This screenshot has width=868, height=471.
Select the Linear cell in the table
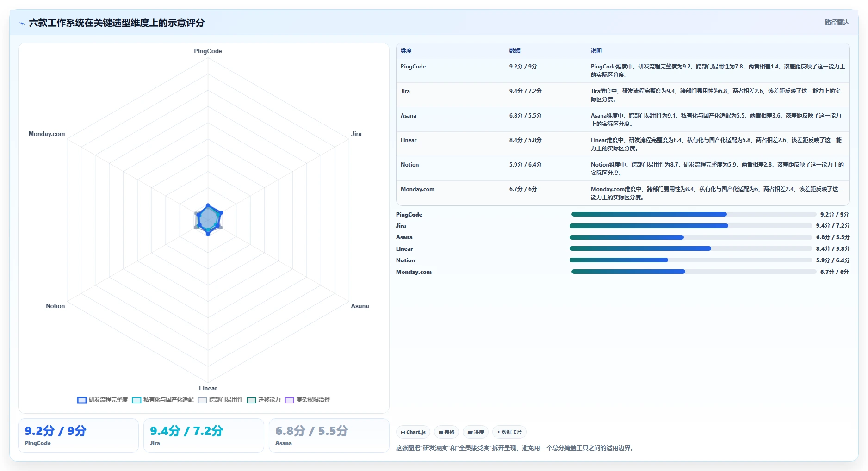(409, 140)
